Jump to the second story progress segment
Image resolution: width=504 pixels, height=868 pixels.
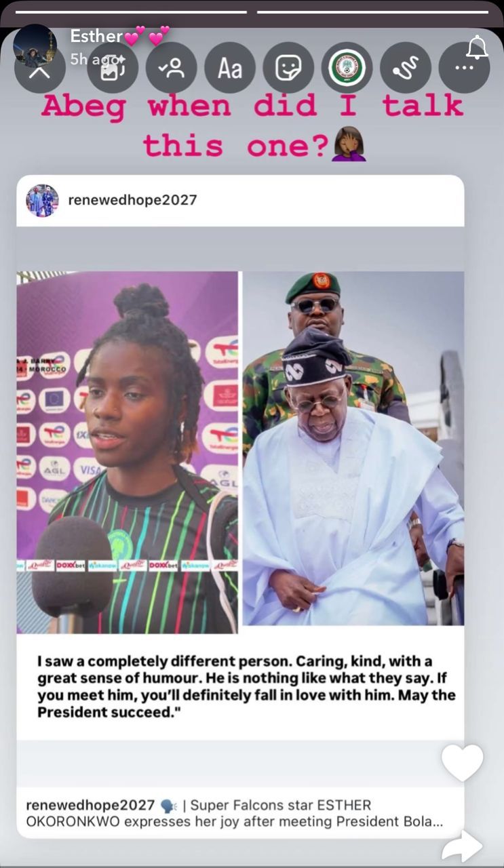[372, 12]
